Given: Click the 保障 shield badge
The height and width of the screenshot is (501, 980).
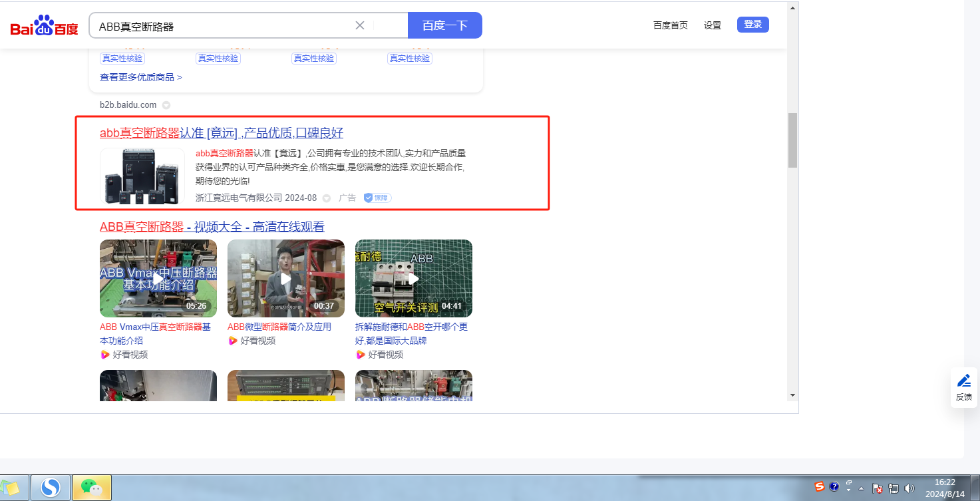Looking at the screenshot, I should [377, 198].
